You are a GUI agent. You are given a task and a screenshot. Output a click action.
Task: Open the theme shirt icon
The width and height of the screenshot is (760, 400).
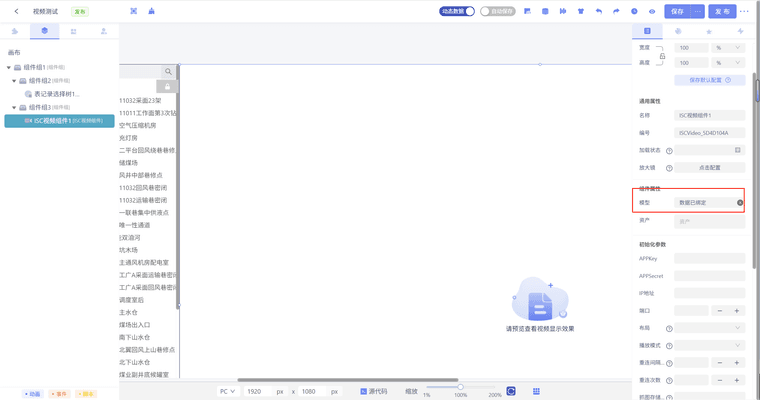581,11
